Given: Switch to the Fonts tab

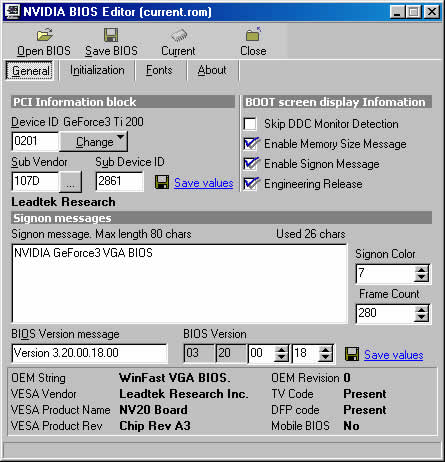Looking at the screenshot, I should (x=159, y=70).
